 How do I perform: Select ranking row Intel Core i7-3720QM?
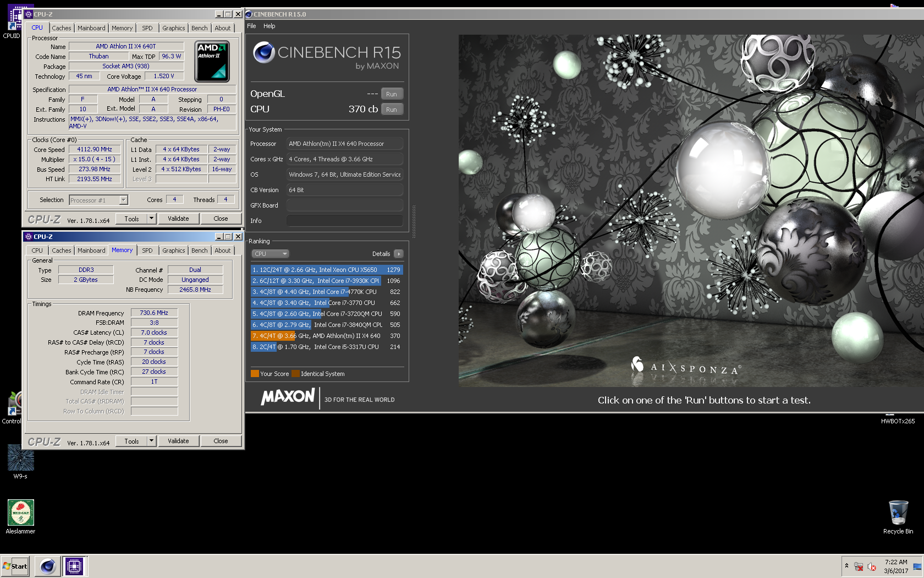click(327, 314)
